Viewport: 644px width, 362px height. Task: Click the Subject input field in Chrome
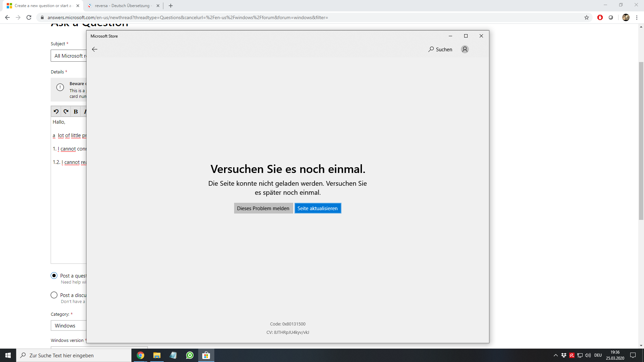pos(68,56)
